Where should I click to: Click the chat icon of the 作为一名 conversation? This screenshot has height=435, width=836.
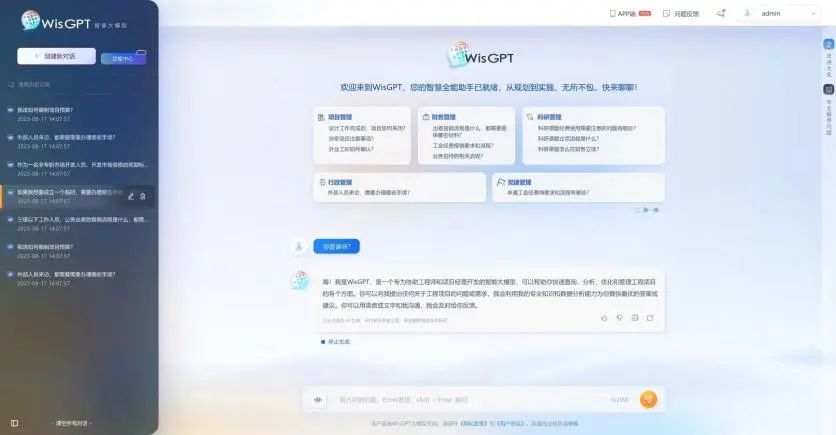[x=10, y=165]
